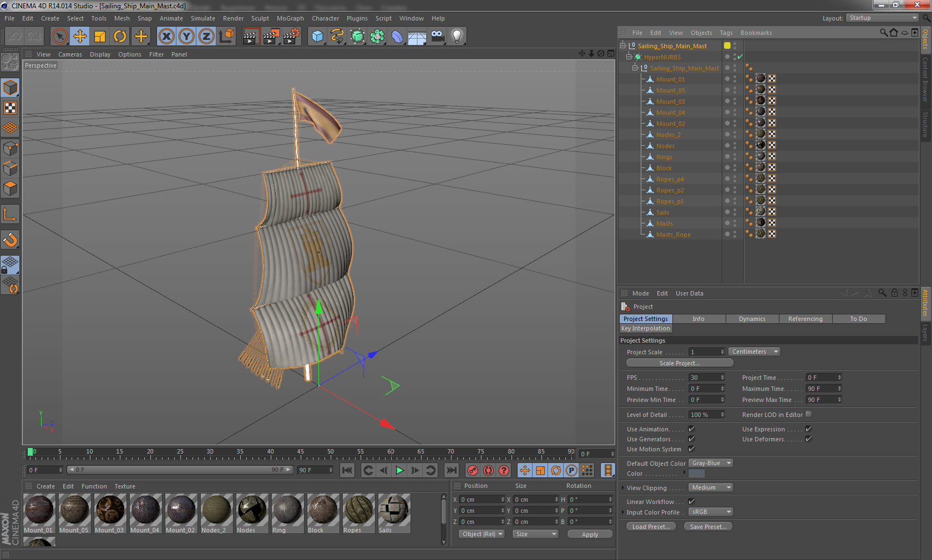Viewport: 932px width, 560px height.
Task: Open viewport Cameras menu
Action: tap(70, 54)
